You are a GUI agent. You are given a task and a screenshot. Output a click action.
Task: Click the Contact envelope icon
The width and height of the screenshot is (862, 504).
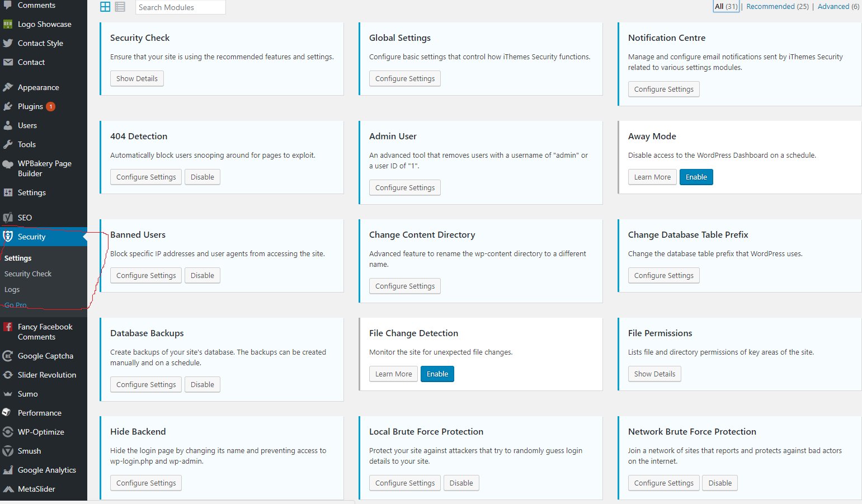click(8, 62)
